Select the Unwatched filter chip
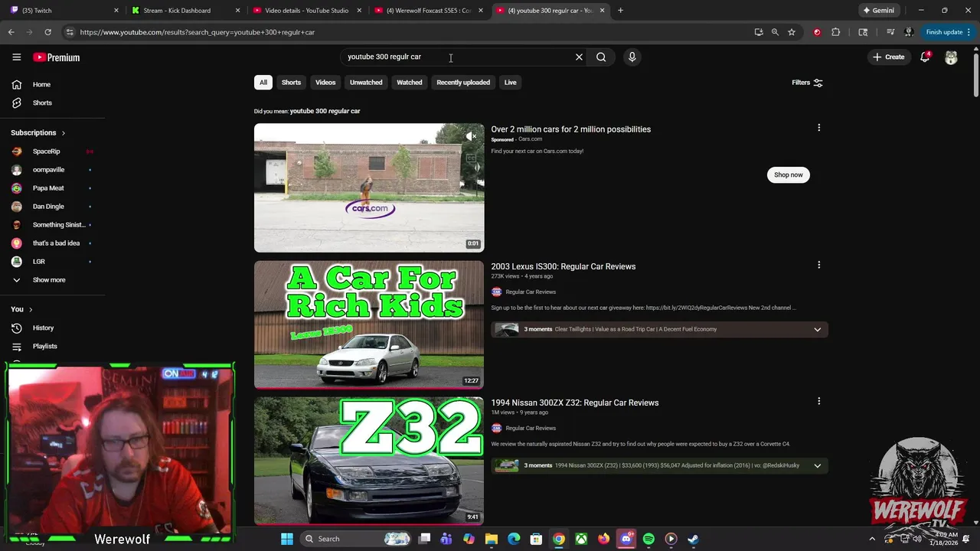The height and width of the screenshot is (551, 980). click(366, 83)
